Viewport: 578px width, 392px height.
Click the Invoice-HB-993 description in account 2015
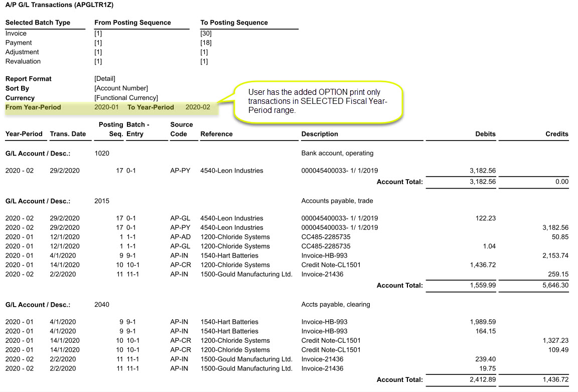click(325, 255)
